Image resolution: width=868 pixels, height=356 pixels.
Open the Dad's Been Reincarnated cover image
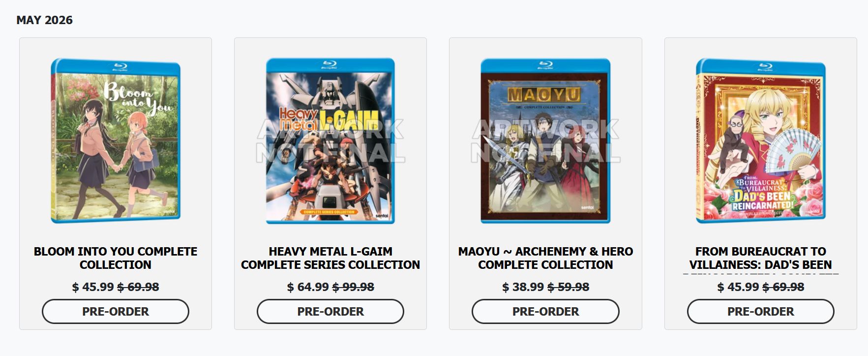point(761,141)
